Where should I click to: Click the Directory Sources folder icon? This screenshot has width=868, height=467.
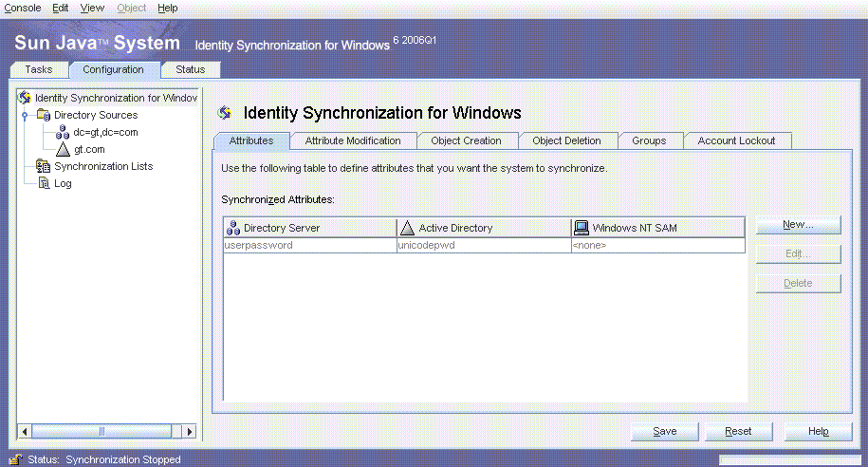click(44, 115)
